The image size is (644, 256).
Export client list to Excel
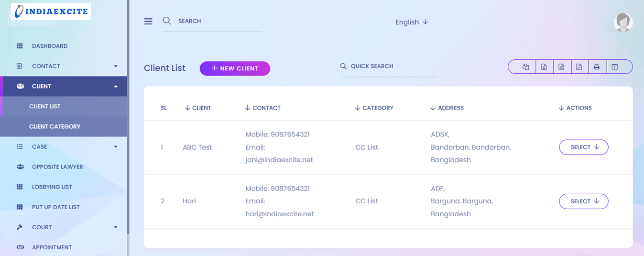pos(544,67)
